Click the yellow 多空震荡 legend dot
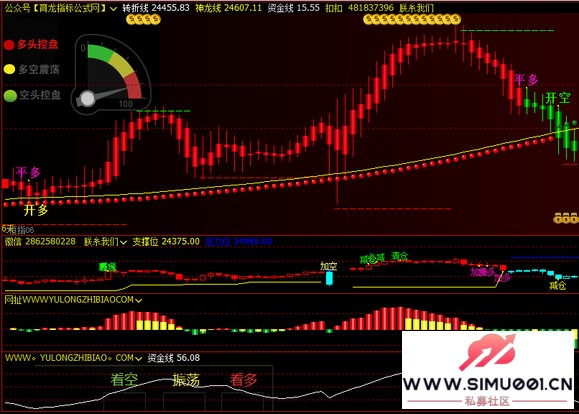Image resolution: width=579 pixels, height=414 pixels. 9,69
